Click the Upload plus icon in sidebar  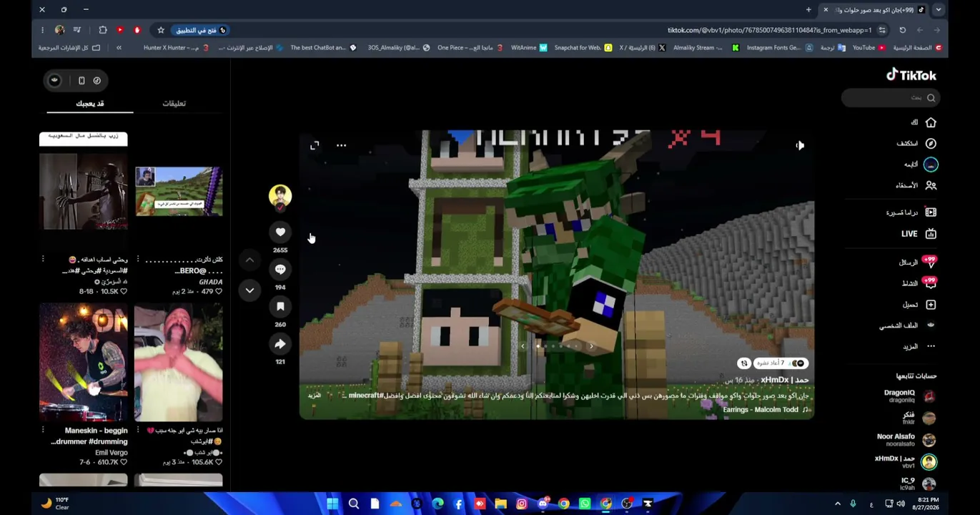(x=931, y=305)
